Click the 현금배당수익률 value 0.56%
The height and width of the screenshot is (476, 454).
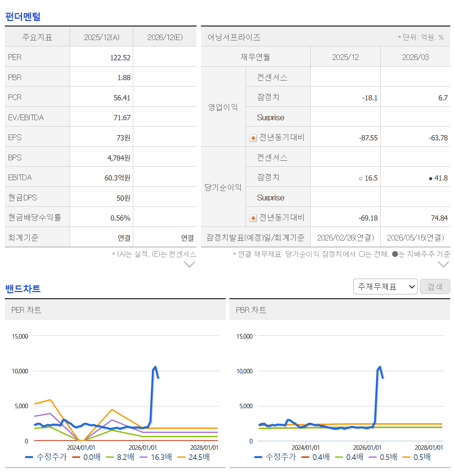pyautogui.click(x=121, y=218)
